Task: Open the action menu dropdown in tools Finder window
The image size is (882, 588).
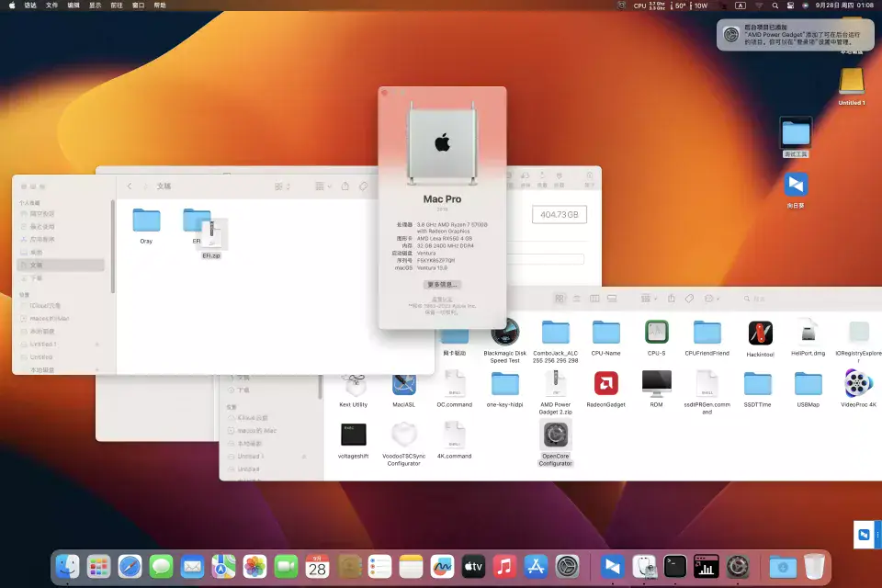Action: tap(711, 299)
